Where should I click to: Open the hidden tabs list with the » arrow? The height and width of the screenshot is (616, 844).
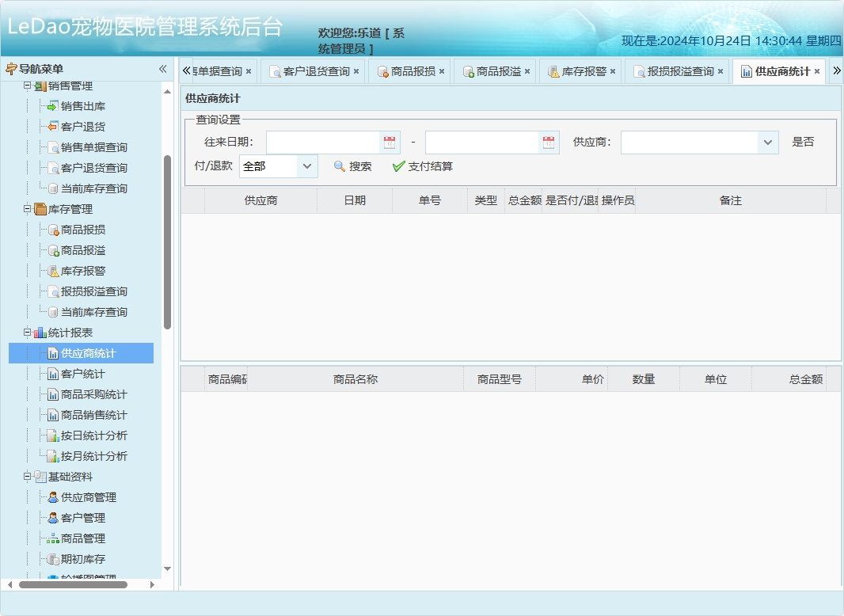pos(838,70)
